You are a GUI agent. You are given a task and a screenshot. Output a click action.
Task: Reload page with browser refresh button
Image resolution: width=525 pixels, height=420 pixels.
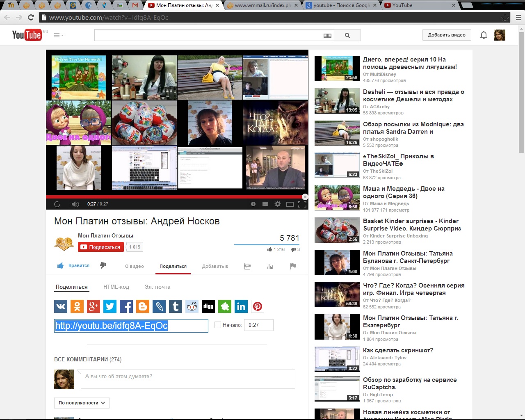[x=31, y=17]
